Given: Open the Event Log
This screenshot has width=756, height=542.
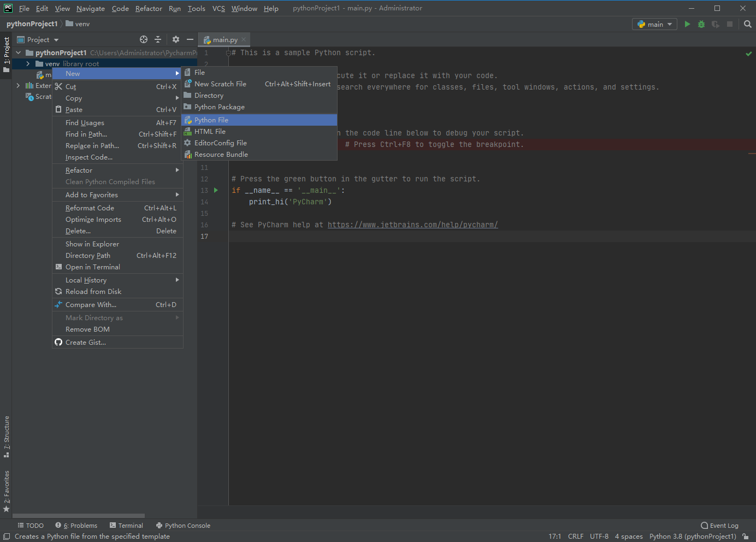Looking at the screenshot, I should [720, 525].
